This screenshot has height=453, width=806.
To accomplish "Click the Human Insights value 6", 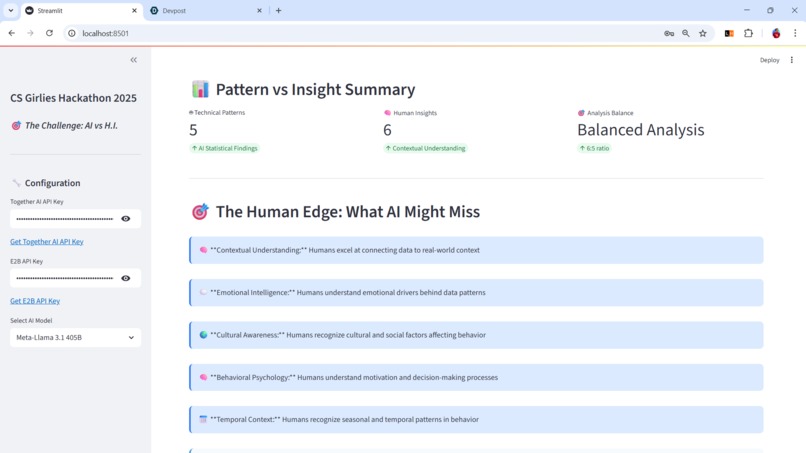I will point(388,130).
